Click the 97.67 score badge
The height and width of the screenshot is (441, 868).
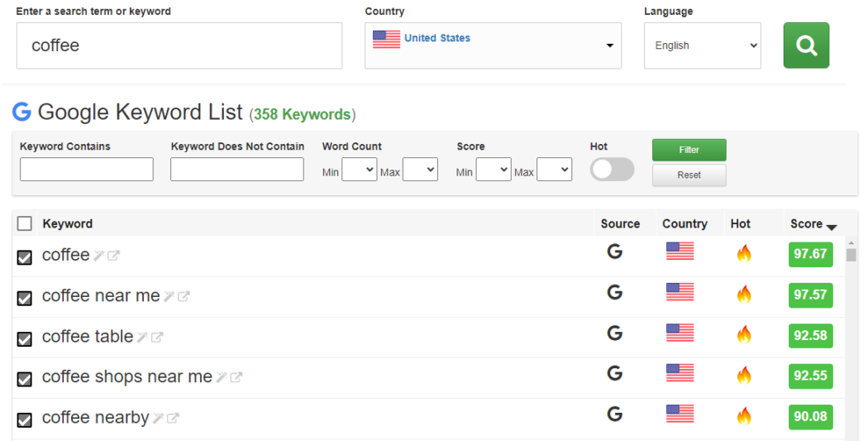pos(810,254)
